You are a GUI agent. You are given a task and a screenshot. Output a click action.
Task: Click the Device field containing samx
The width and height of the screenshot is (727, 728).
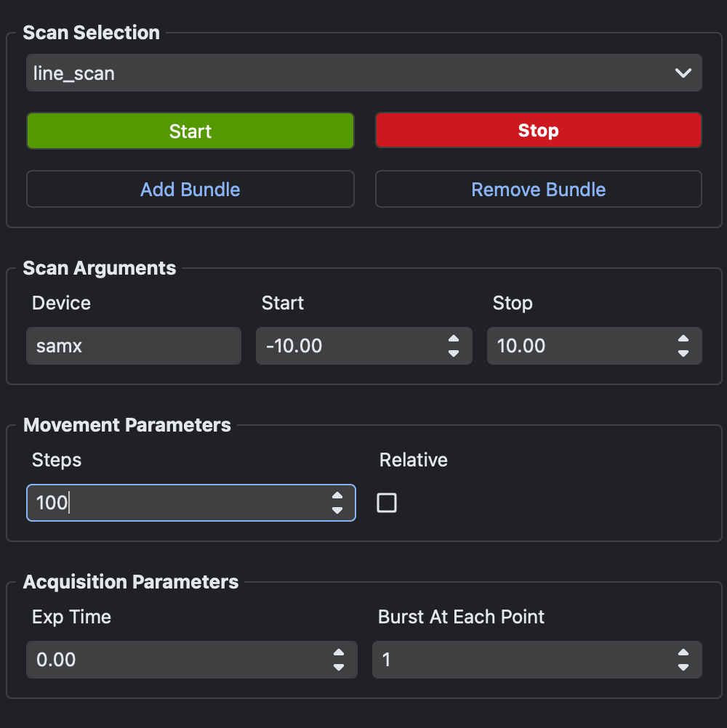[x=133, y=346]
